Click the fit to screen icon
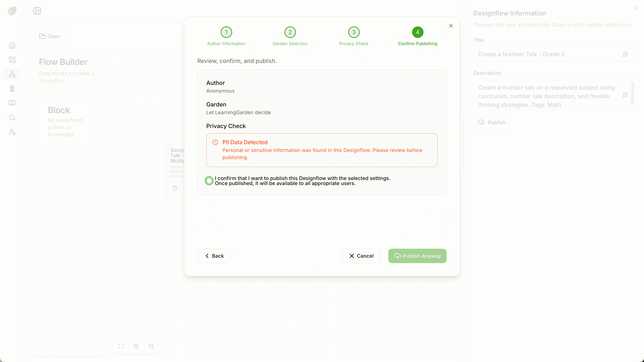644x362 pixels. [x=121, y=346]
